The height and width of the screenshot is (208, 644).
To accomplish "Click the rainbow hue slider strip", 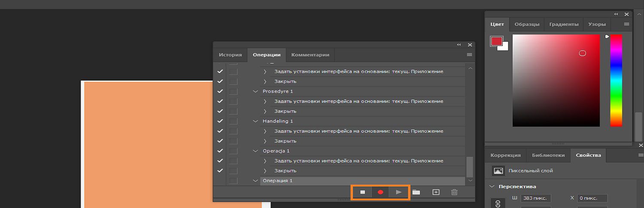I will tap(616, 80).
